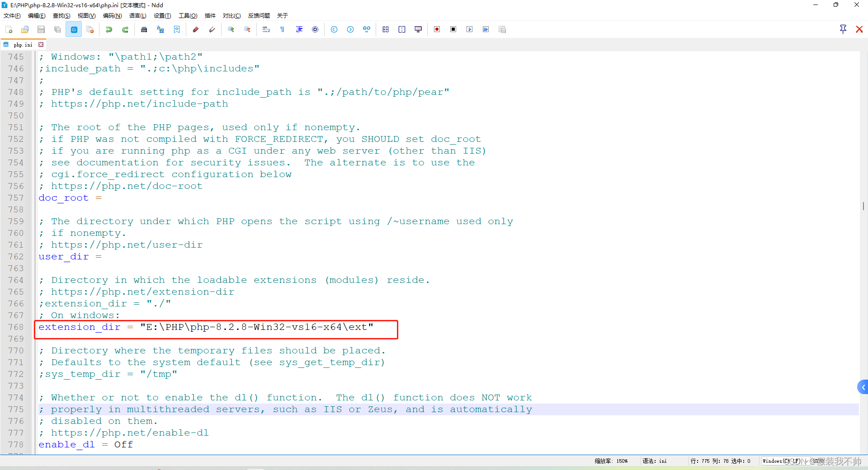Image resolution: width=868 pixels, height=470 pixels.
Task: Toggle show all characters pilcrow icon
Action: (283, 29)
